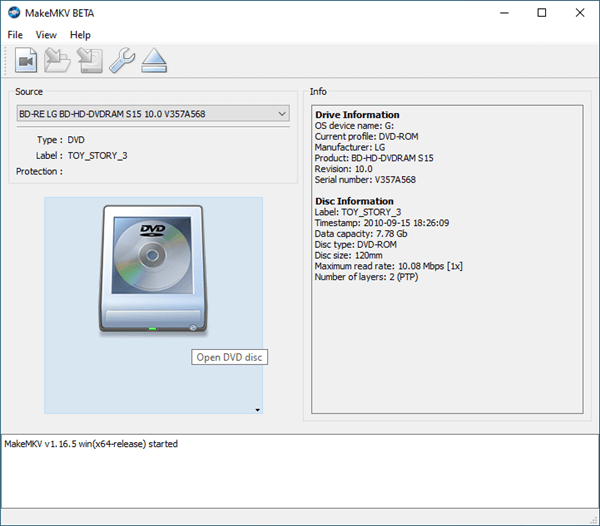Image resolution: width=600 pixels, height=526 pixels.
Task: Click the log output area at bottom
Action: [x=300, y=471]
